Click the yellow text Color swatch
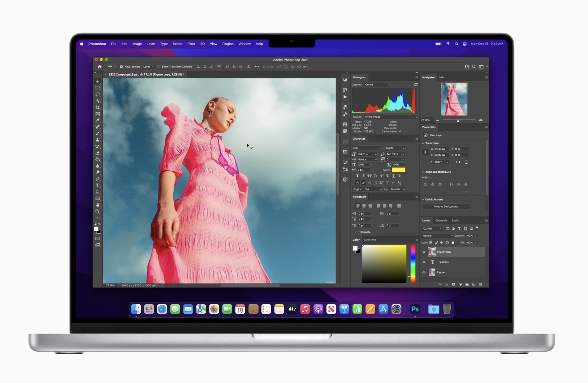Image resolution: width=588 pixels, height=383 pixels. (x=398, y=170)
